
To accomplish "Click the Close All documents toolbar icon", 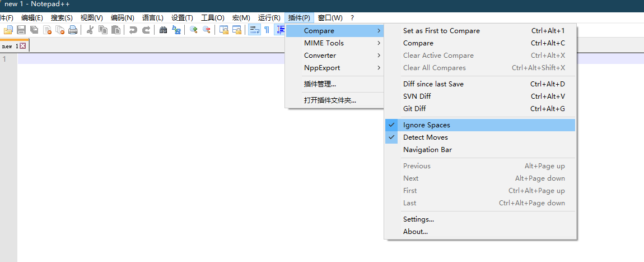I will coord(60,30).
